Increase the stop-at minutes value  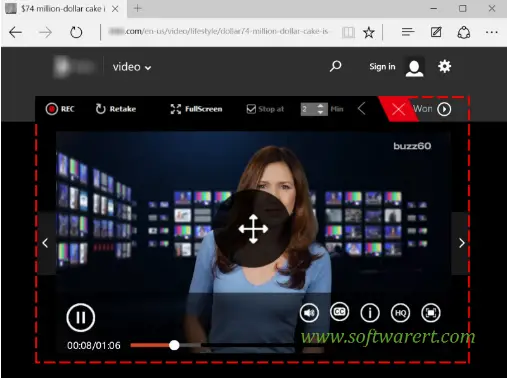click(321, 106)
